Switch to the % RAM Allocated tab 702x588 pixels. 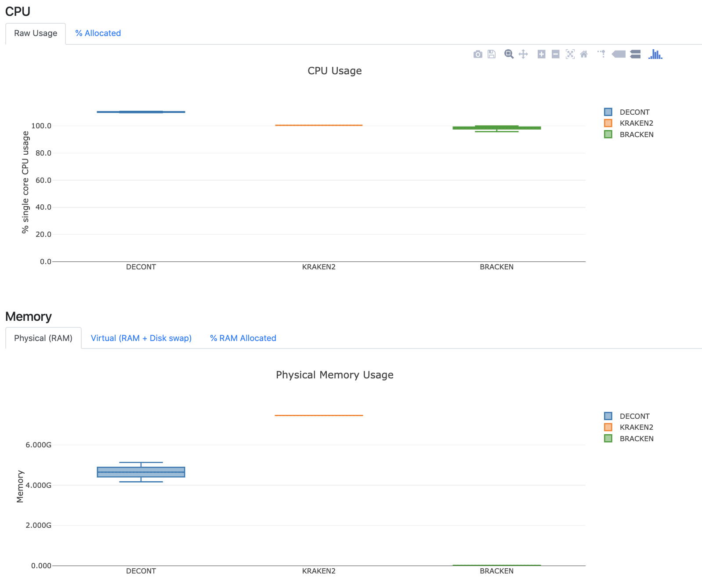pos(243,338)
